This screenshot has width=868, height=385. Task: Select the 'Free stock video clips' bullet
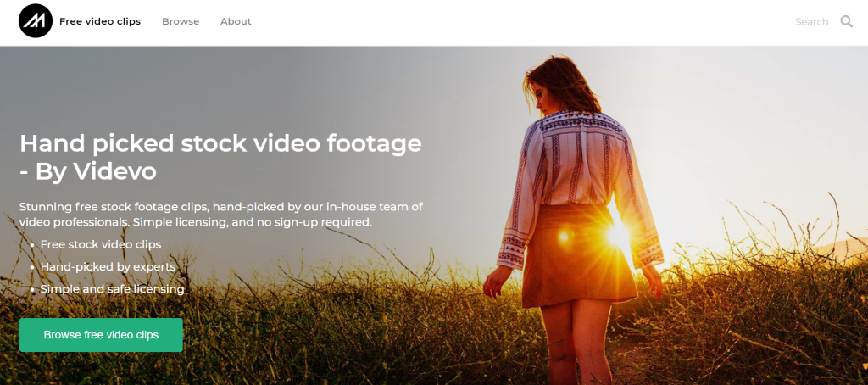click(101, 244)
